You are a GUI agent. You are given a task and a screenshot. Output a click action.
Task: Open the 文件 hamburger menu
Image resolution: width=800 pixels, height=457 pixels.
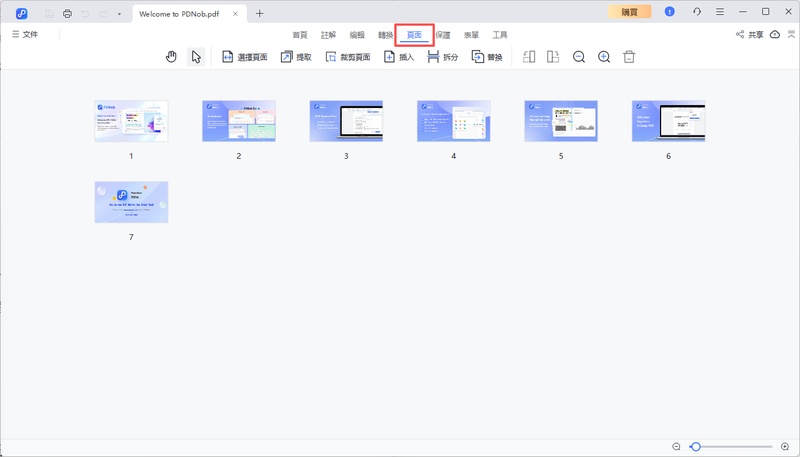click(25, 34)
